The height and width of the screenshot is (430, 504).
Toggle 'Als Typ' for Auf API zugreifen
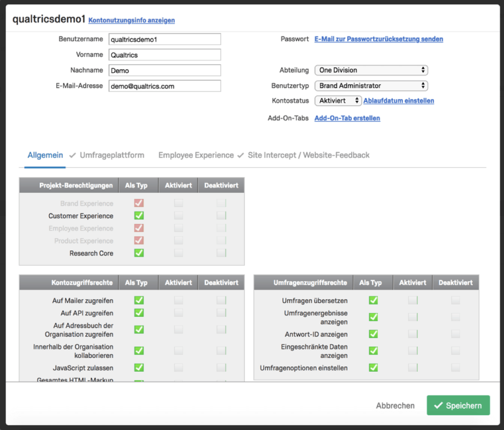click(x=139, y=313)
